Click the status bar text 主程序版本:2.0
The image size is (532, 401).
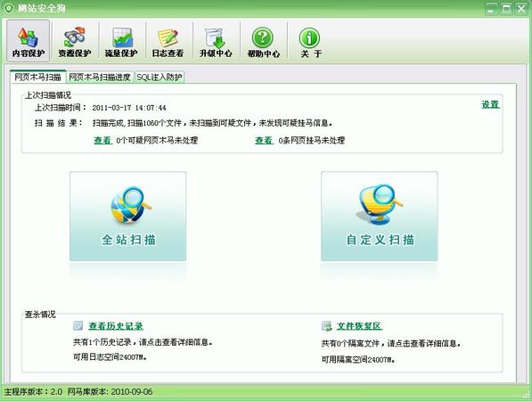[x=33, y=391]
